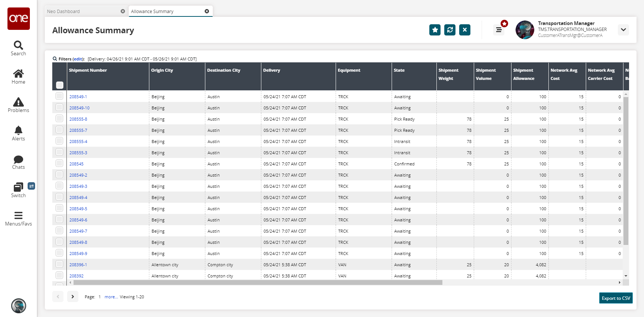Image resolution: width=644 pixels, height=317 pixels.
Task: Check the box for shipment 208549-1
Action: pos(59,96)
